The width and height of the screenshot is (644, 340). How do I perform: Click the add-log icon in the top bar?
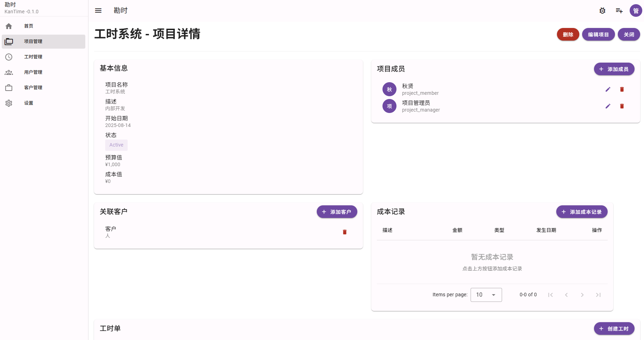click(619, 10)
